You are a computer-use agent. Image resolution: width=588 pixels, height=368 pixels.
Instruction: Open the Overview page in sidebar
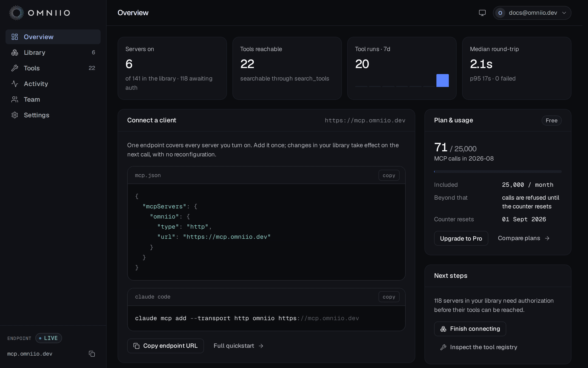(53, 37)
